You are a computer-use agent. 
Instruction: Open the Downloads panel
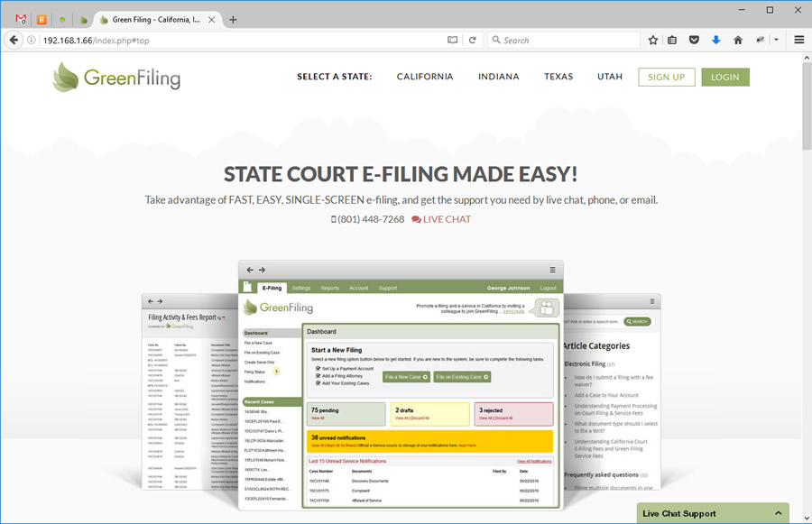715,40
